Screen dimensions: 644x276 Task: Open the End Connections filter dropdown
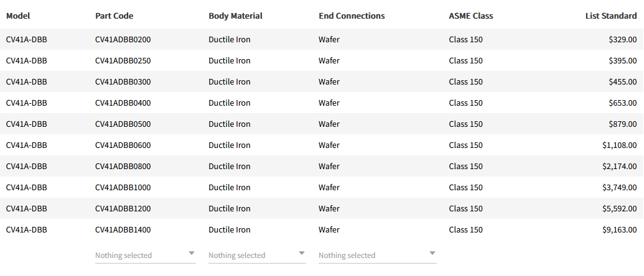pos(376,255)
